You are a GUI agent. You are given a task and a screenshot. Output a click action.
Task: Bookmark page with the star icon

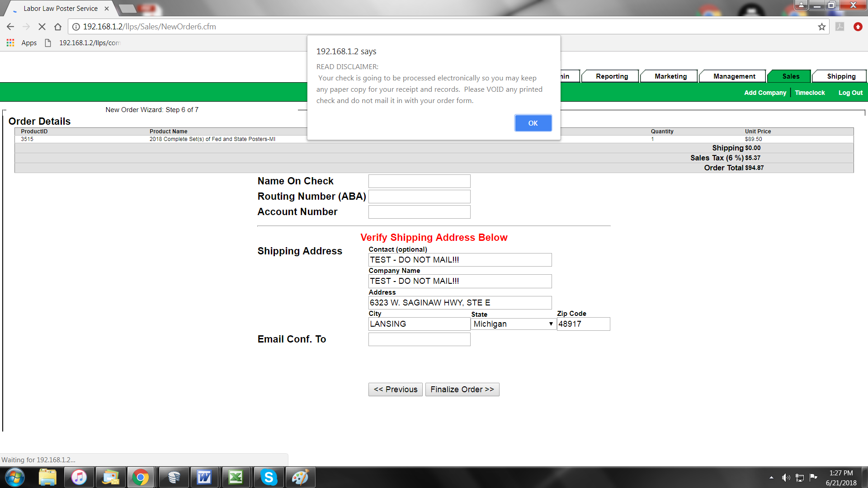821,27
